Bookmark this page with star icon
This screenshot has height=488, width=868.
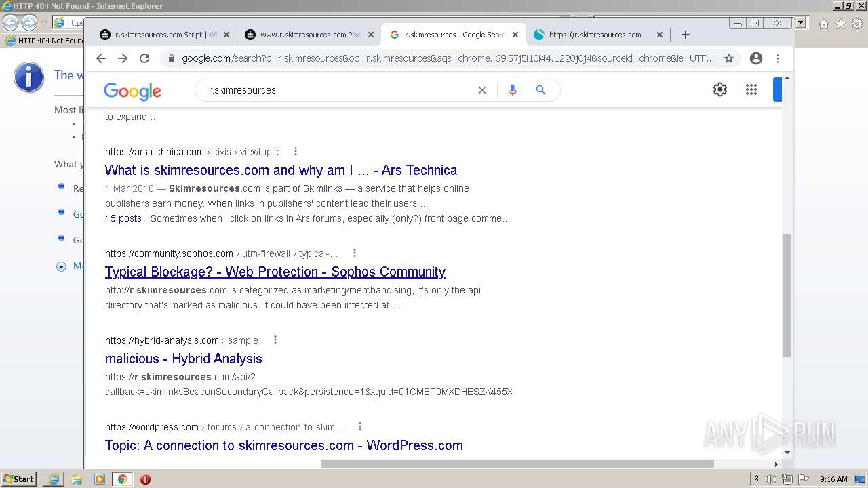729,58
